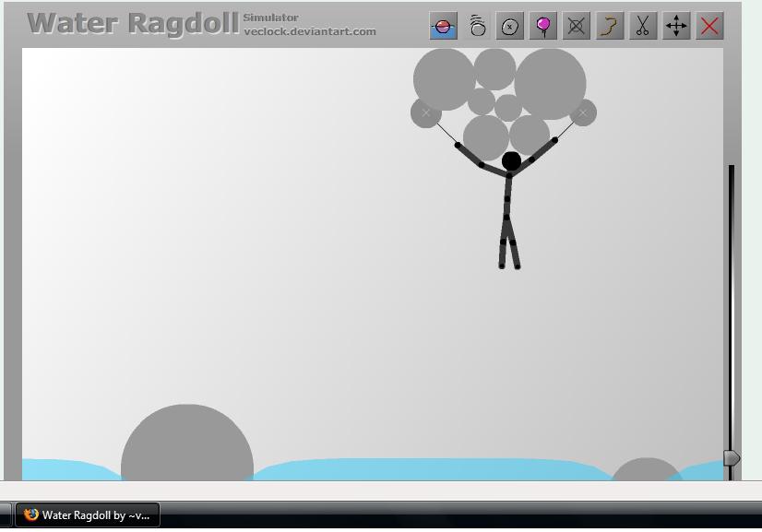Screen dimensions: 762x532
Task: Select the crossed-out ball delete tool
Action: tap(577, 26)
